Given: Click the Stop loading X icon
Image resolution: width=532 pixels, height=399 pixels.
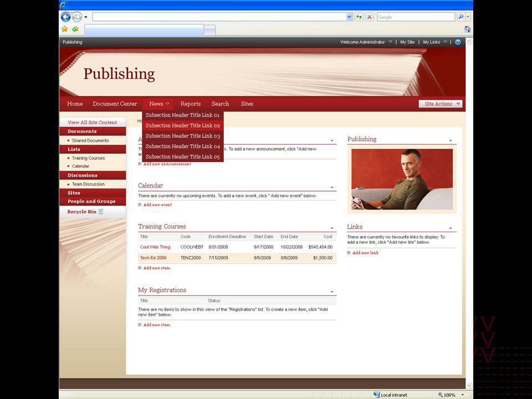Looking at the screenshot, I should point(370,17).
